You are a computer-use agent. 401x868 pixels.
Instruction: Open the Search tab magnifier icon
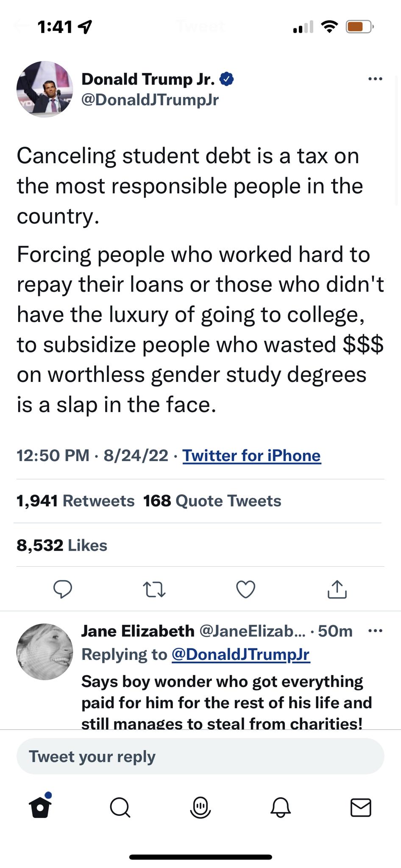[120, 807]
